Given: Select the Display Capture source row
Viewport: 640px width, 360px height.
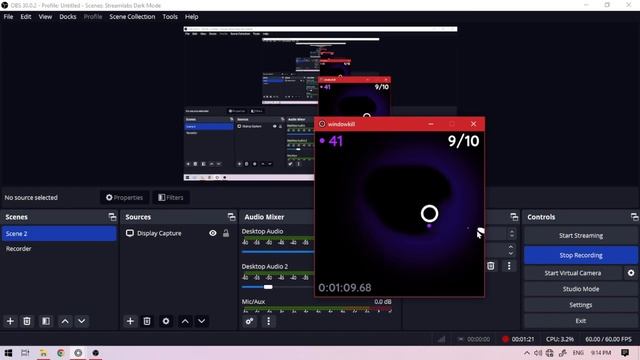Looking at the screenshot, I should click(178, 233).
